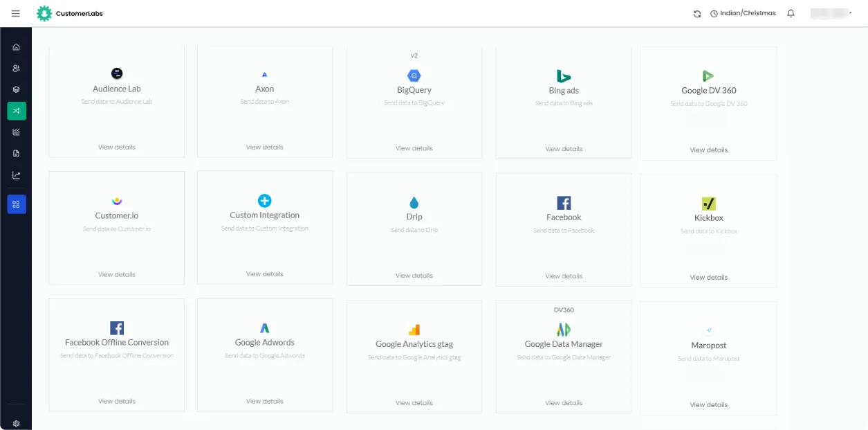Viewport: 868px width, 430px height.
Task: Click the Custom Integration plus icon
Action: click(265, 201)
